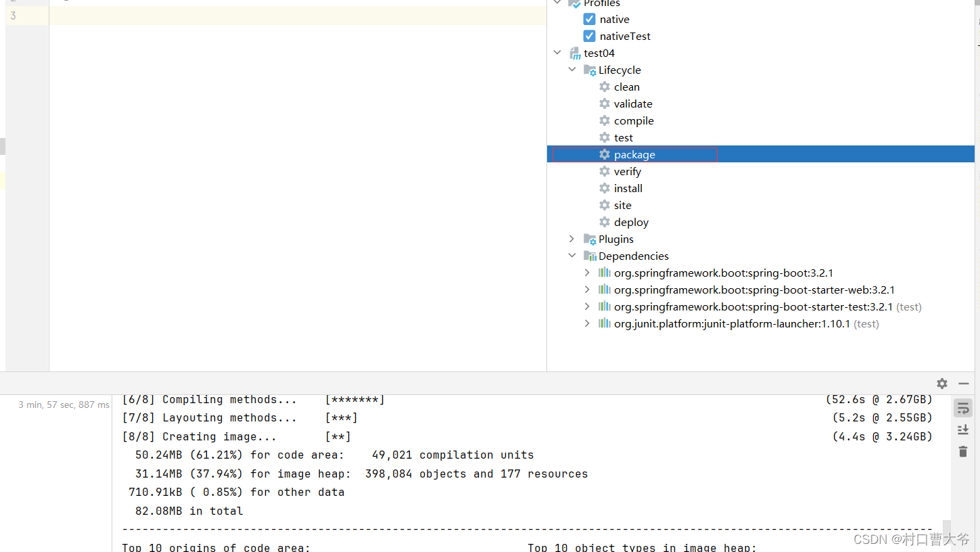Viewport: 980px width, 552px height.
Task: Select the package goal
Action: [x=634, y=154]
